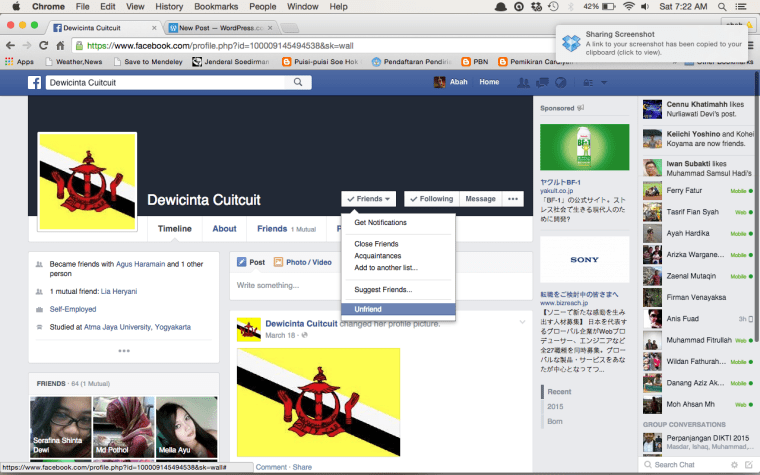Open Abah profile link in header
This screenshot has height=475, width=760.
[451, 82]
